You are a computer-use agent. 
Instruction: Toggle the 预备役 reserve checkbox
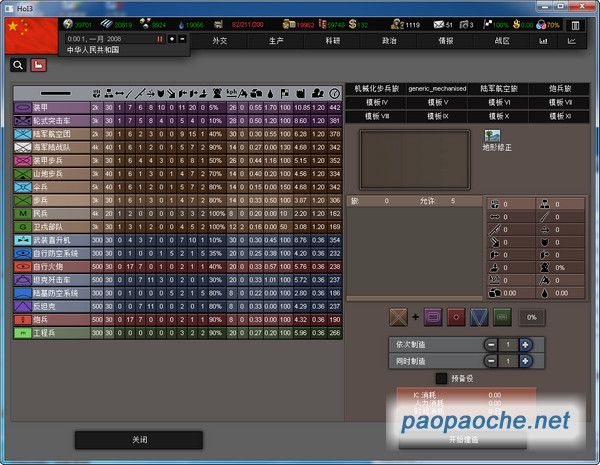pyautogui.click(x=441, y=379)
